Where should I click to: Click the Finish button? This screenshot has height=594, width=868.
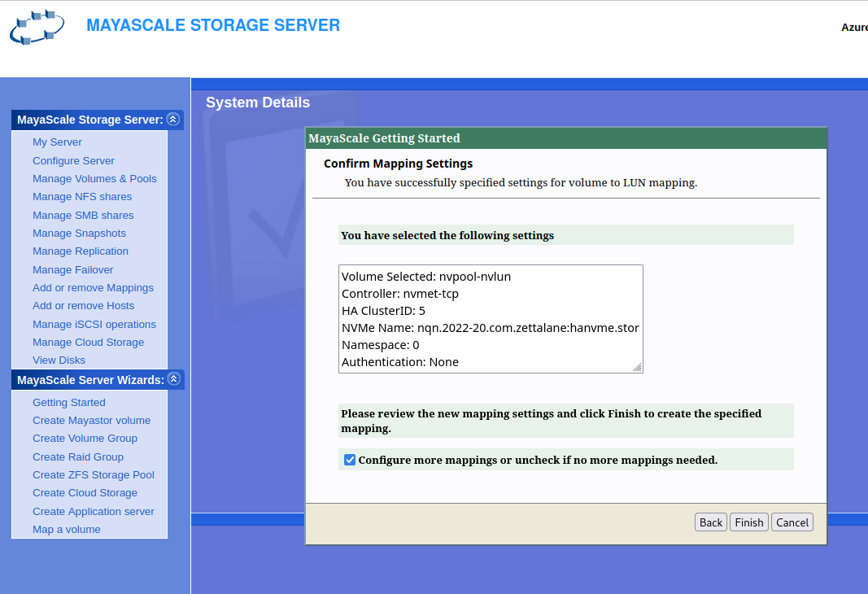pos(749,522)
